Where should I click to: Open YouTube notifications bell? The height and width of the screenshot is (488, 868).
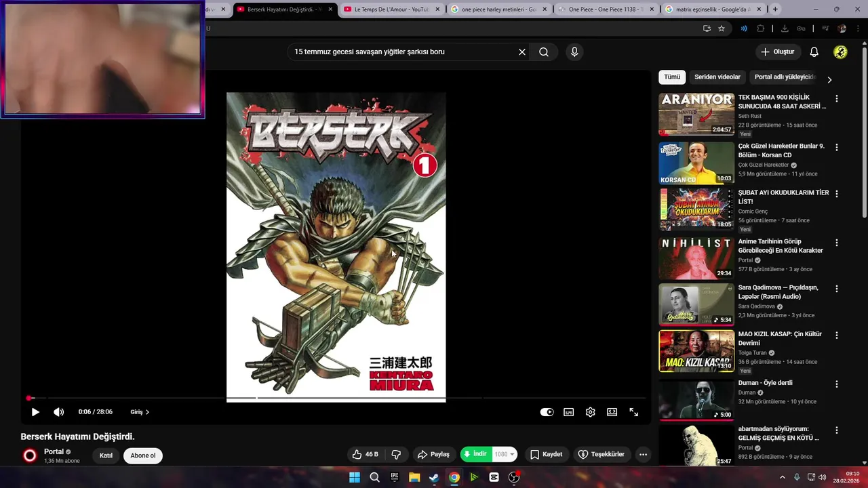point(814,52)
